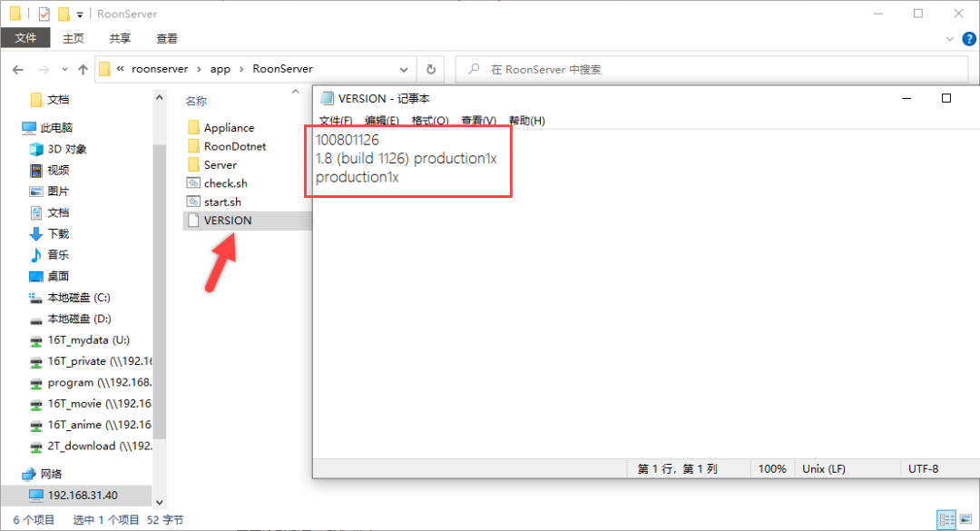980x531 pixels.
Task: Click Unix (LF) in Notepad status bar
Action: [x=824, y=469]
